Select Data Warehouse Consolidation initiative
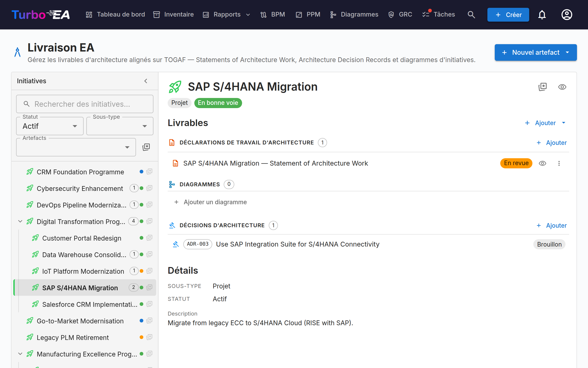 click(x=84, y=255)
